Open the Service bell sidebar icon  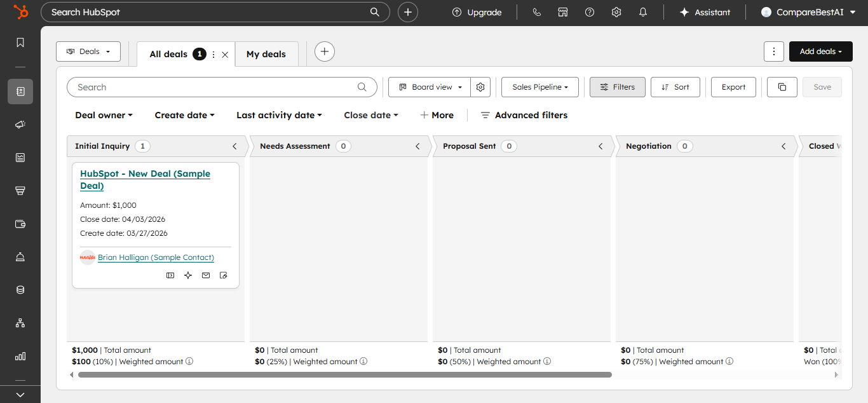tap(20, 257)
